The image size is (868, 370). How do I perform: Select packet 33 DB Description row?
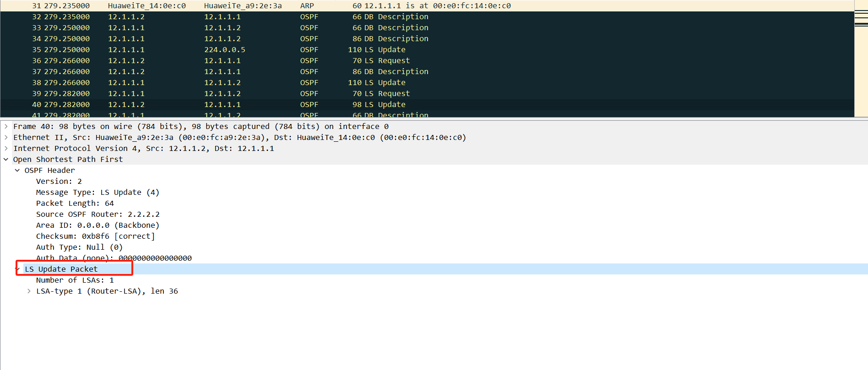pos(427,28)
